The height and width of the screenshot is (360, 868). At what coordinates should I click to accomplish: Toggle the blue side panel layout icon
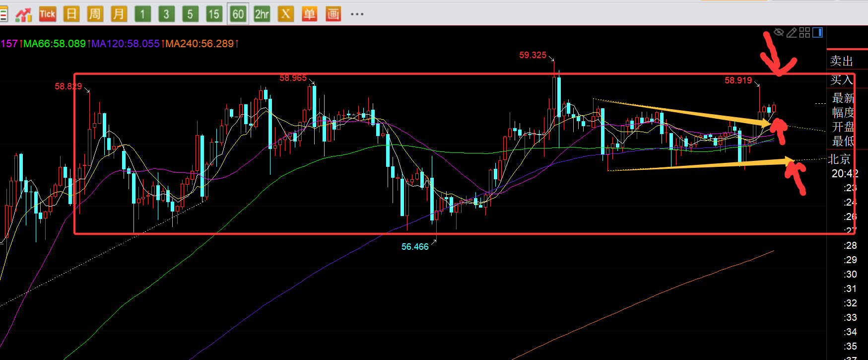[x=817, y=33]
